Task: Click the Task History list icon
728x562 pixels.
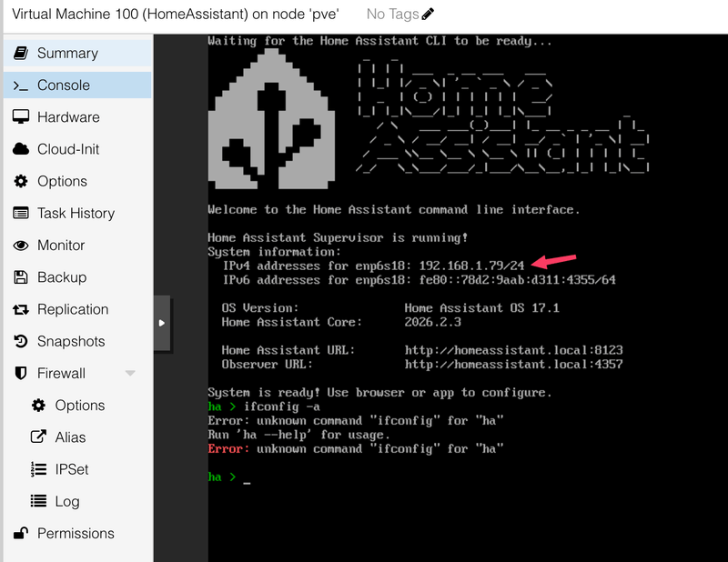Action: pyautogui.click(x=20, y=213)
